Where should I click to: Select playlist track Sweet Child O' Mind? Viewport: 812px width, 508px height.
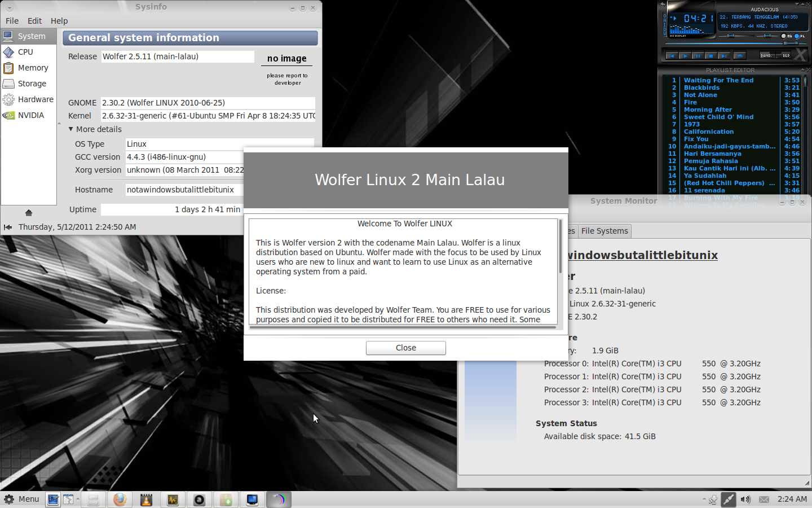click(x=718, y=117)
